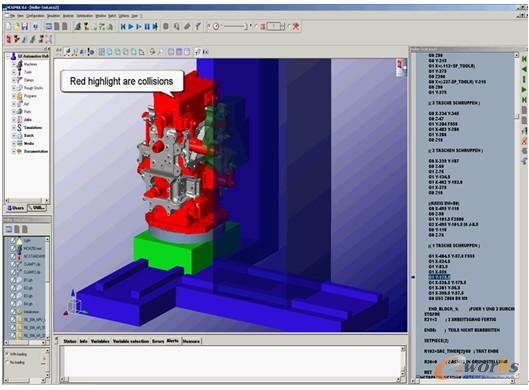This screenshot has width=529, height=390.
Task: Click the magnifier zoom icon in viewport toolbar
Action: point(161,52)
